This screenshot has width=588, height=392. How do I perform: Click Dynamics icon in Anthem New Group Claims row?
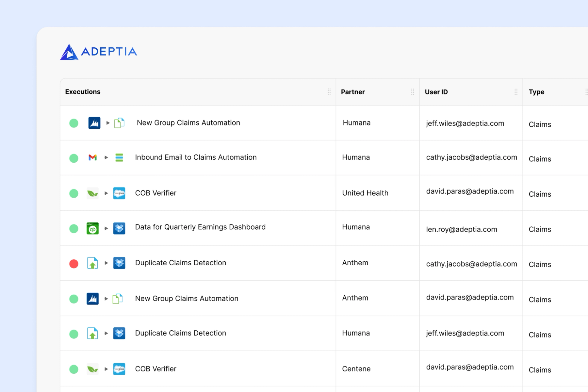(x=93, y=299)
